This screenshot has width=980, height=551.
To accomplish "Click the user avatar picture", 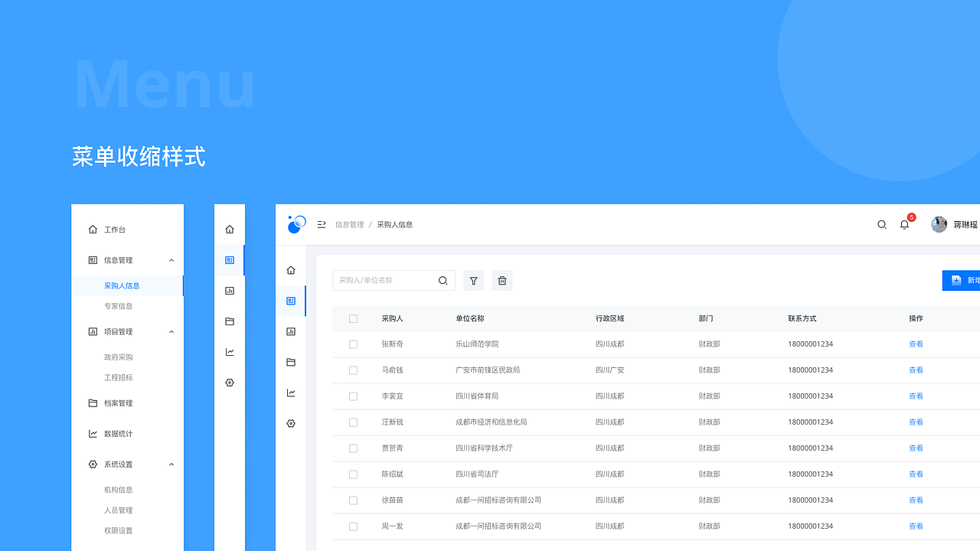I will (939, 224).
